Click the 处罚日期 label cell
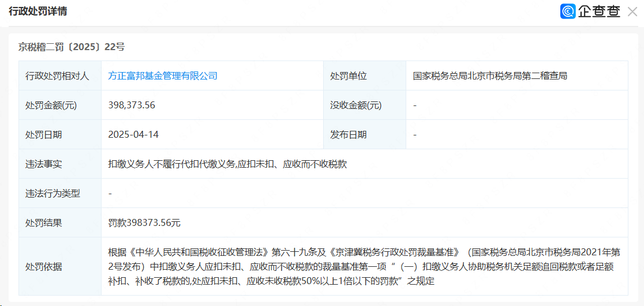Screen dimensions: 644x306 [60, 134]
